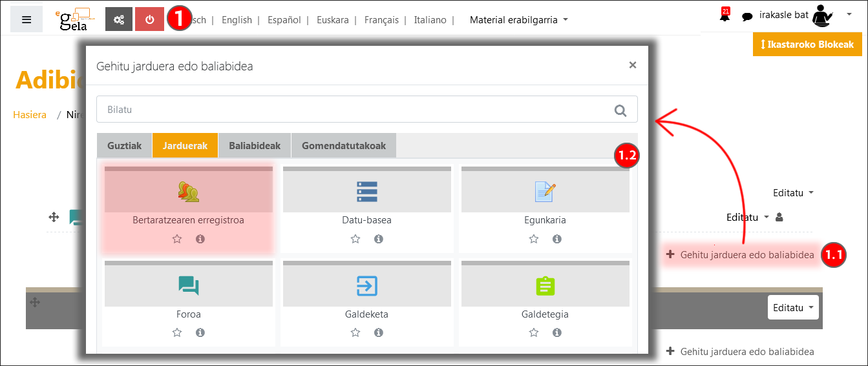Select the Foroa activity icon
868x366 pixels.
[188, 285]
